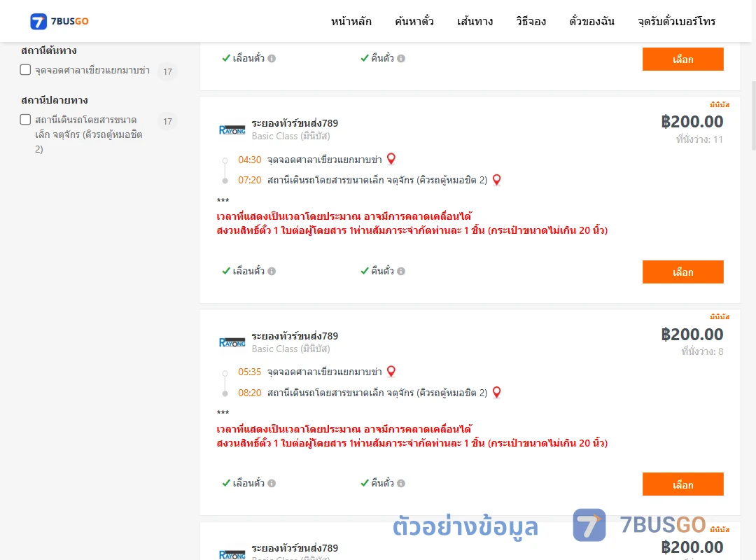Click the page vertical scrollbar thumb

(754, 115)
